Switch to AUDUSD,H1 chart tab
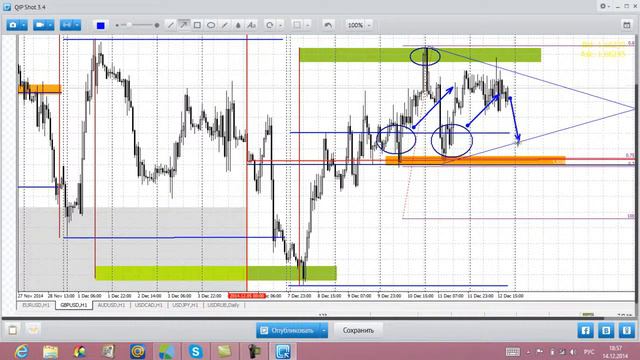Viewport: 640px width, 360px height. click(x=111, y=305)
